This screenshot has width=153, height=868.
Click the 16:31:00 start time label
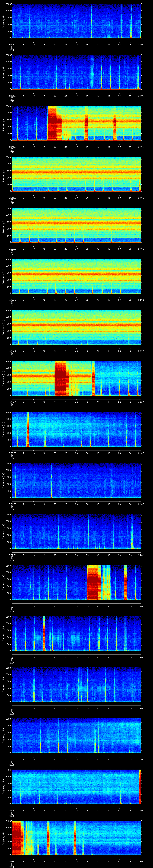(x=12, y=504)
